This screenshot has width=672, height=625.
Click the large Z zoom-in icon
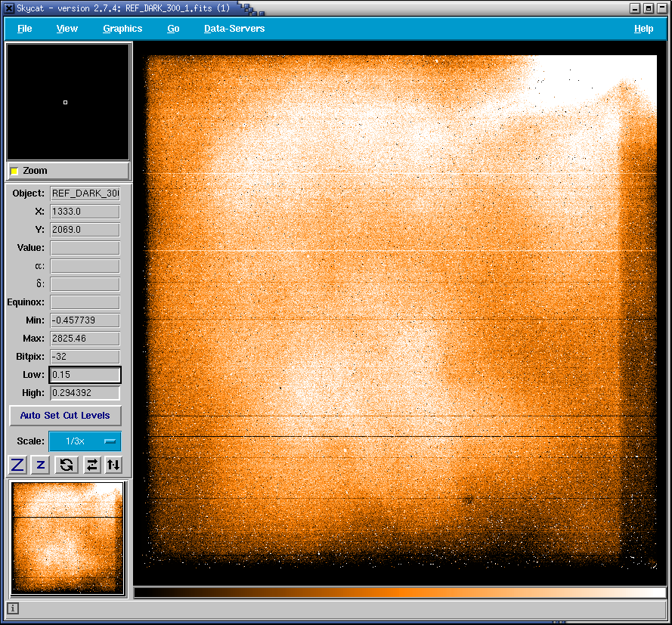18,465
